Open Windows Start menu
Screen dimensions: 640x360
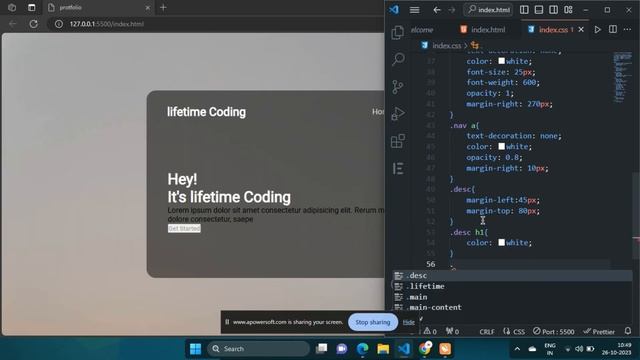click(x=196, y=349)
